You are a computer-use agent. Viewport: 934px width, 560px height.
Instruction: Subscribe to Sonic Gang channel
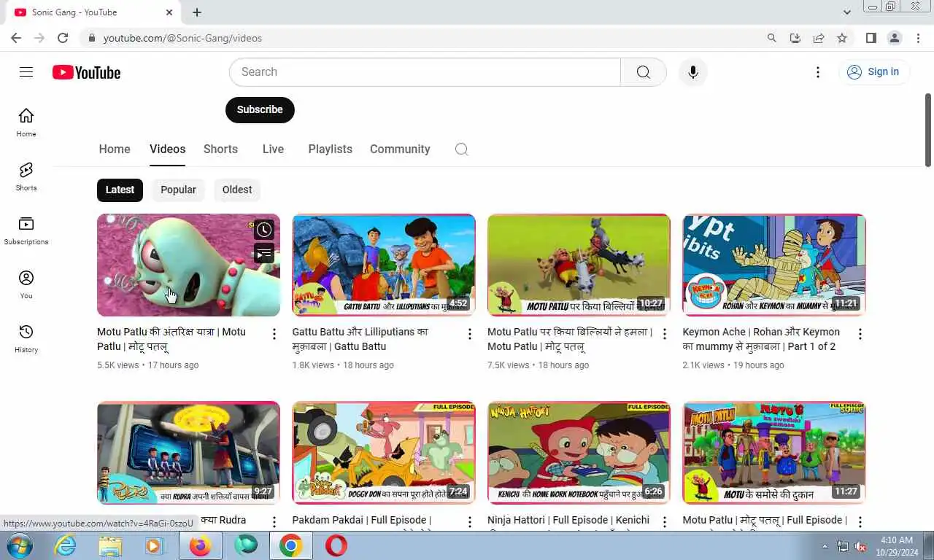point(260,109)
